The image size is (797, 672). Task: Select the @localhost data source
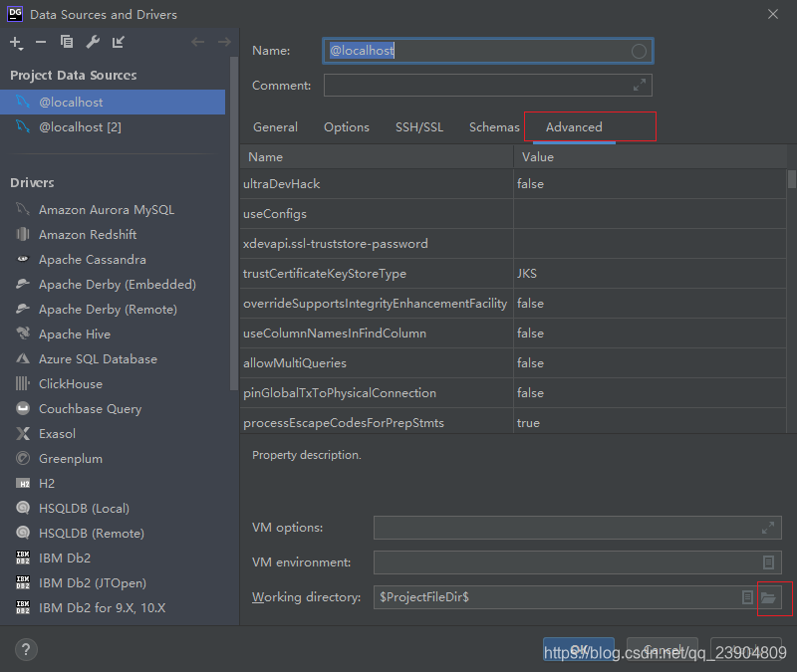click(x=113, y=103)
